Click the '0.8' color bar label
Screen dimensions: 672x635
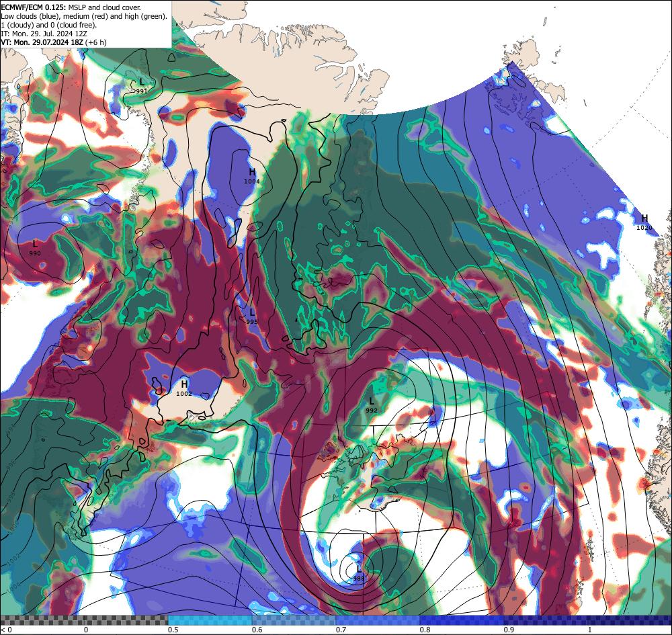coord(425,630)
